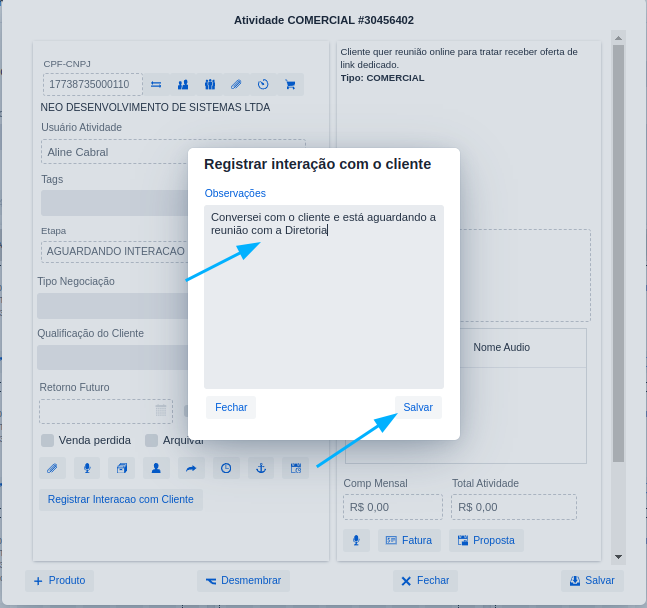Viewport: 647px width, 608px height.
Task: Click Fechar inside the interaction dialog
Action: (x=231, y=408)
